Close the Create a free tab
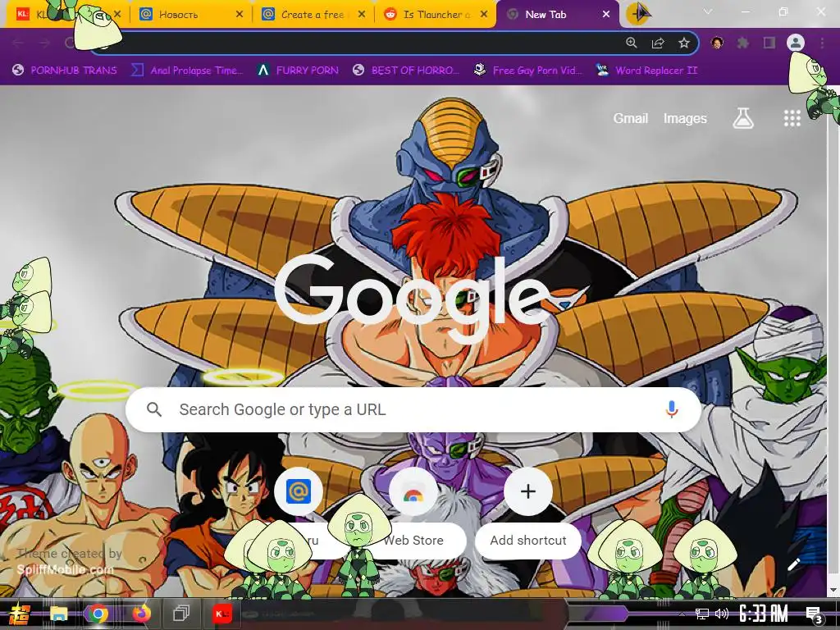Screen dimensions: 840x630 click(362, 15)
